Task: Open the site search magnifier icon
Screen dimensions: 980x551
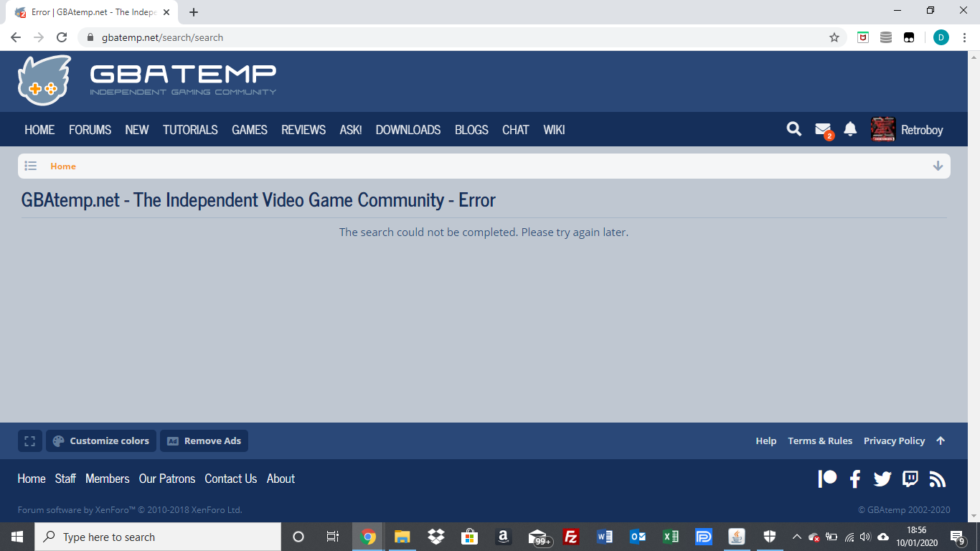Action: (x=794, y=129)
